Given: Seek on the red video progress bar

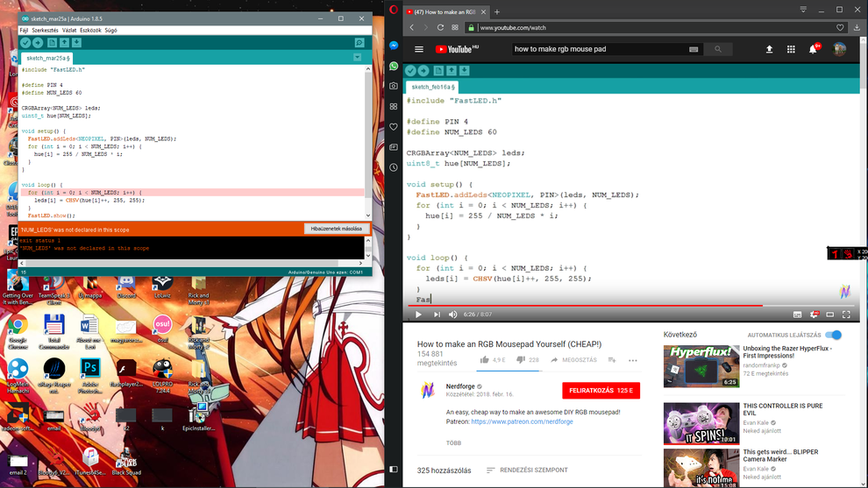Looking at the screenshot, I should (631, 306).
